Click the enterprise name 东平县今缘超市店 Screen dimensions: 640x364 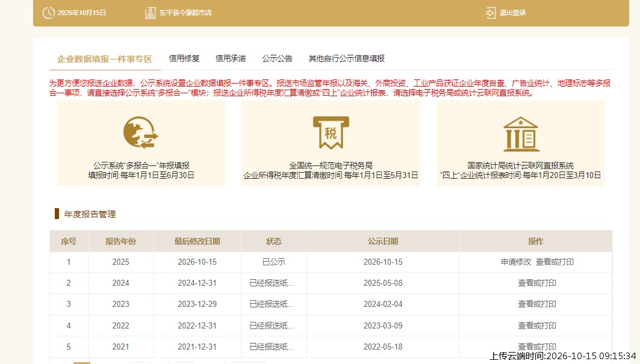pyautogui.click(x=185, y=13)
